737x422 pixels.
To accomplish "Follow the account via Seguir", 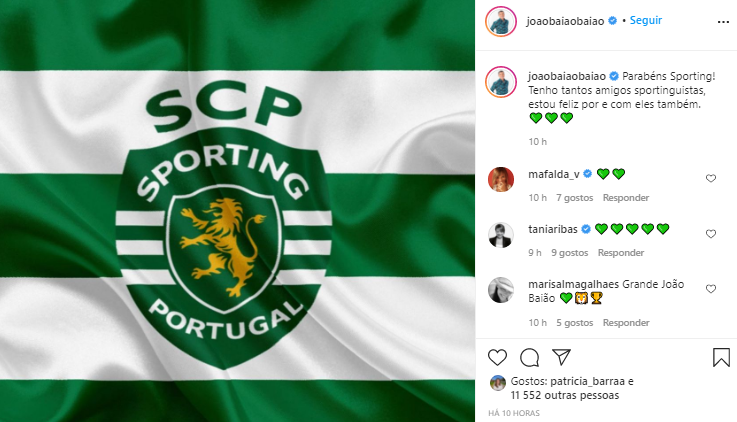I will click(x=646, y=20).
